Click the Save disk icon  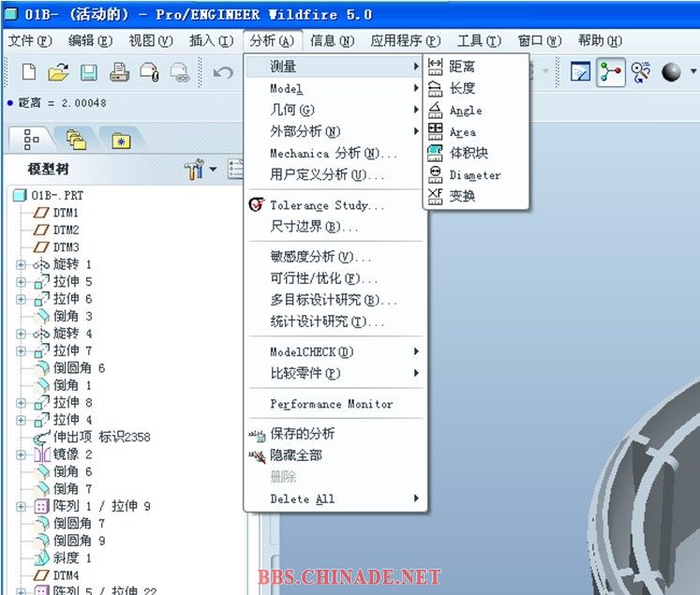[x=88, y=72]
